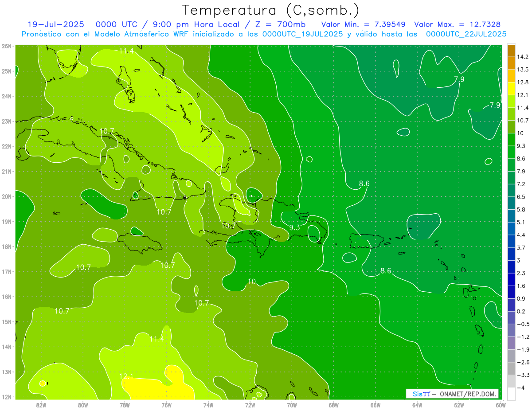This screenshot has height=411, width=532.
Task: Click the 18N latitude axis label
Action: [x=6, y=247]
